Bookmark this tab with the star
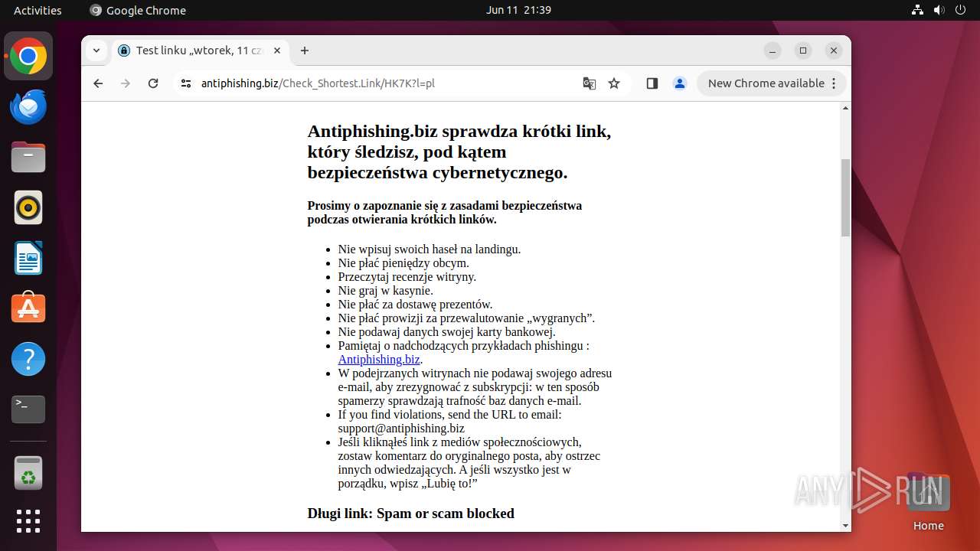Screen dimensions: 980x551 pyautogui.click(x=614, y=83)
